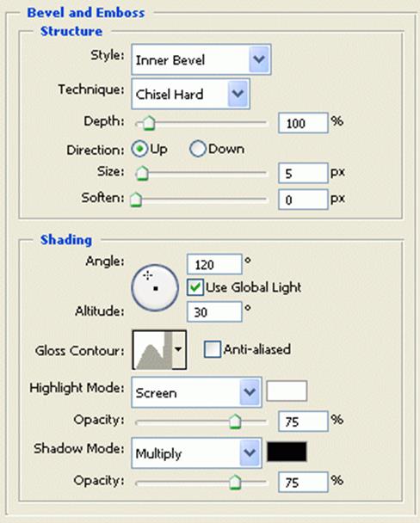This screenshot has width=420, height=523.
Task: Click the Shadow Mode label text
Action: (78, 448)
